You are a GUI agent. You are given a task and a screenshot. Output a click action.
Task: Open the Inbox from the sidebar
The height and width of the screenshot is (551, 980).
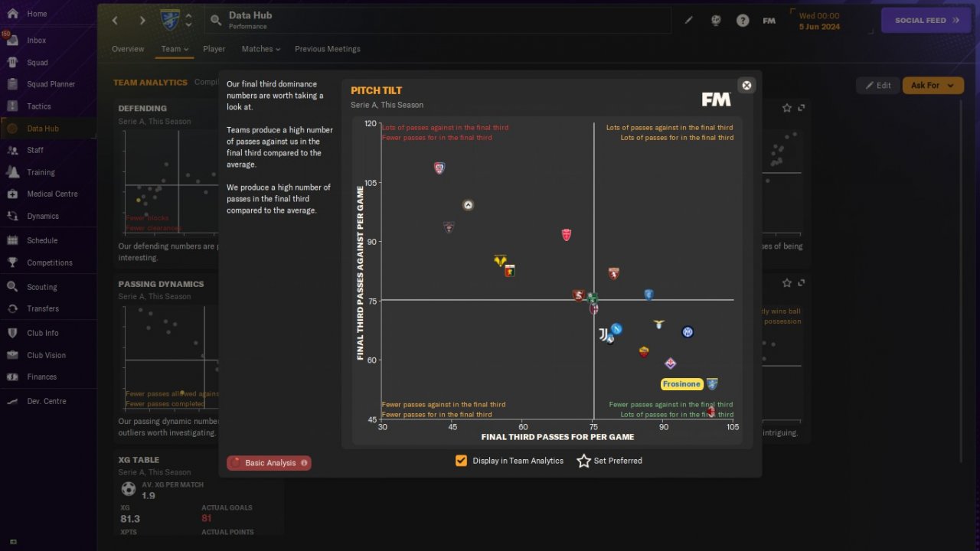(37, 41)
